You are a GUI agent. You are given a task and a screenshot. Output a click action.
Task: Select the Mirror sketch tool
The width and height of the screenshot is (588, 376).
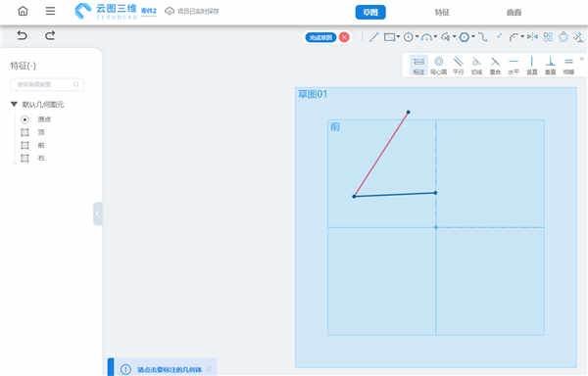coord(532,36)
